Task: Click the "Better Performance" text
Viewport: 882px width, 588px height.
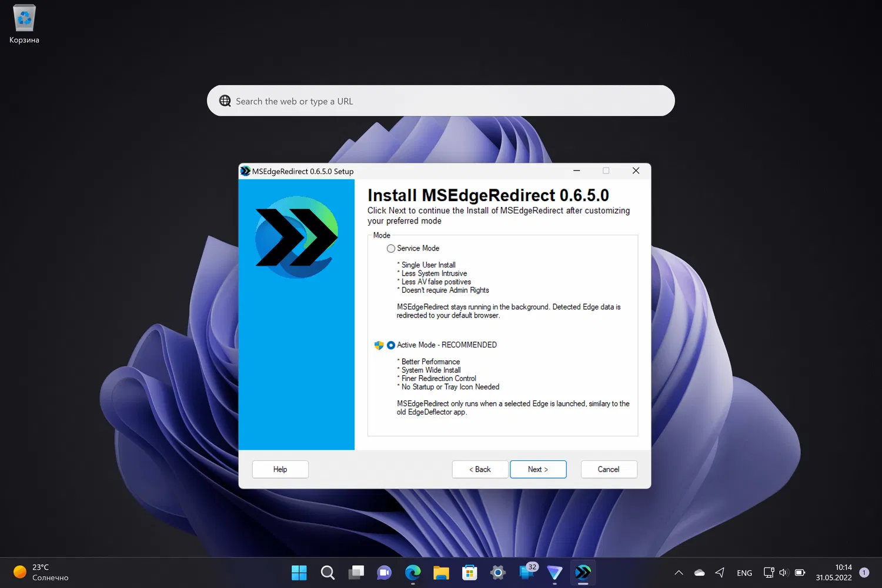Action: [431, 362]
